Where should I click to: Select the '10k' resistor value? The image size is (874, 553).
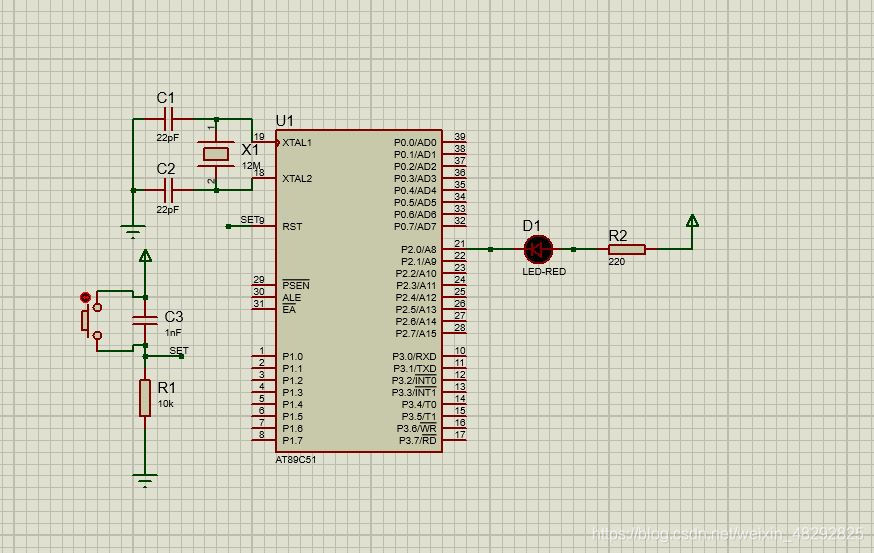166,404
